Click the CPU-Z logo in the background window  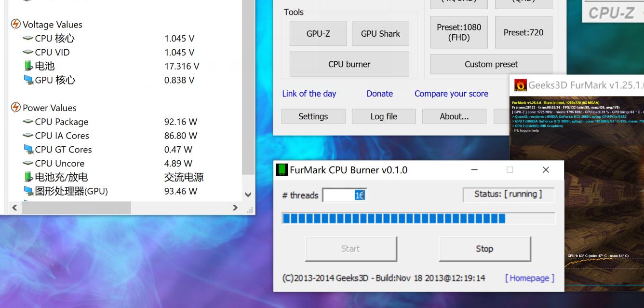tap(612, 13)
